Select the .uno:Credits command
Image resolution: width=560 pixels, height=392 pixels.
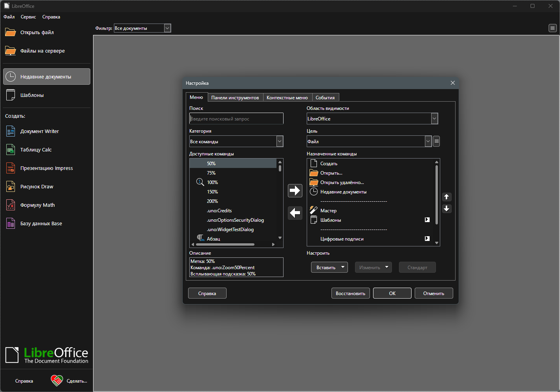(x=233, y=210)
